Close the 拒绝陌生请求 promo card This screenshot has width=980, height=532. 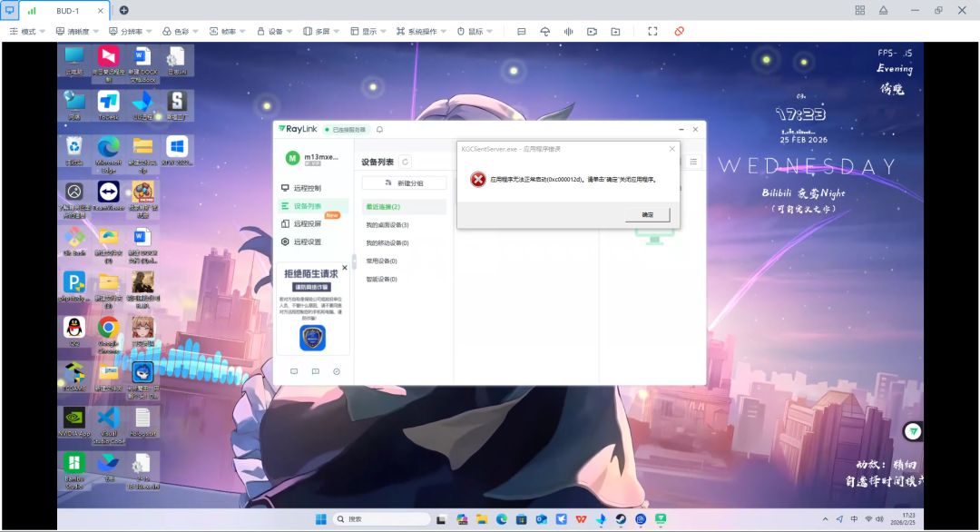click(x=345, y=268)
